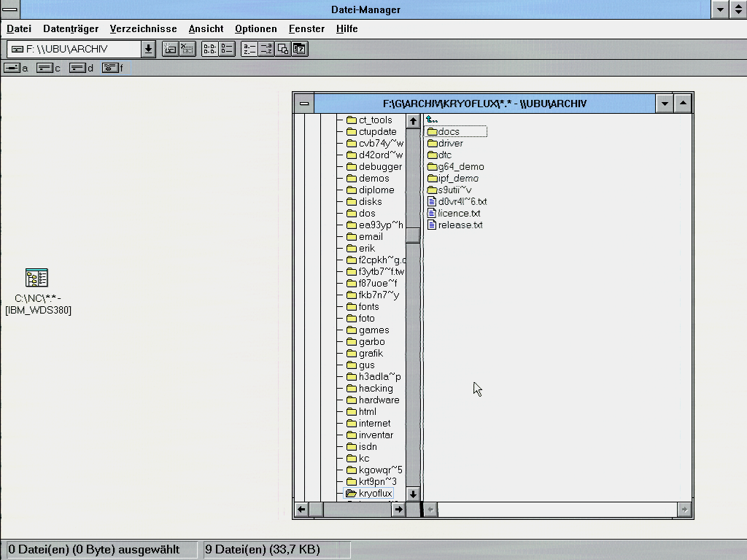Select the internet folder in tree
747x560 pixels.
point(368,424)
